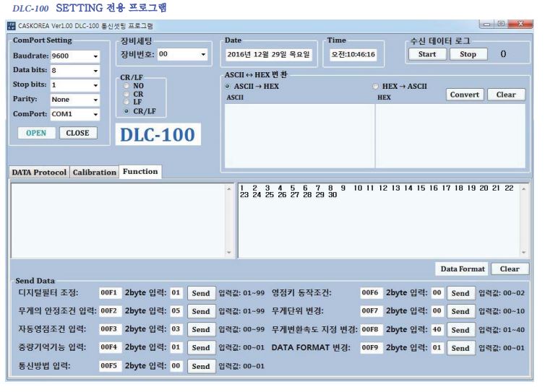Click the Convert button

[x=465, y=95]
